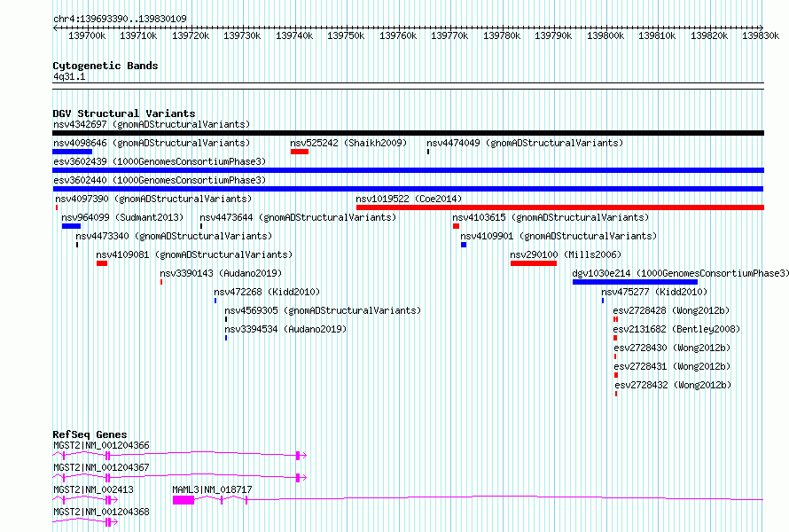This screenshot has height=532, width=789.
Task: Select the black nsv4342697 variant bar
Action: tap(408, 133)
